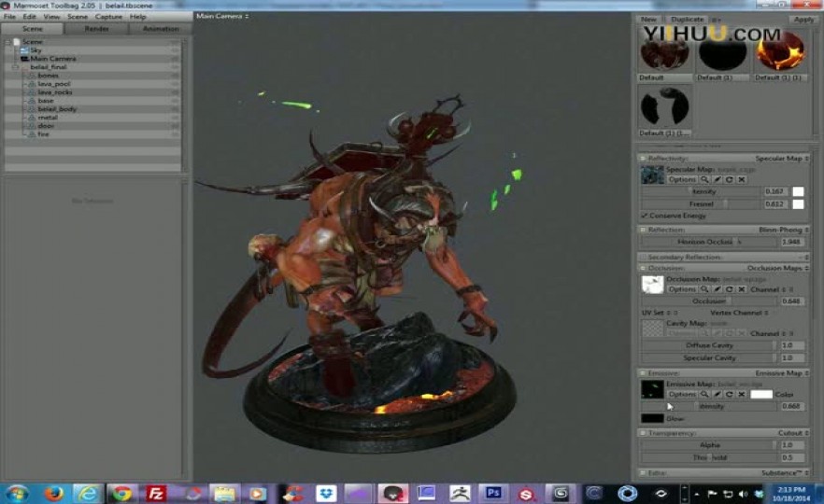Collapse the belail_final tree node

[x=15, y=67]
